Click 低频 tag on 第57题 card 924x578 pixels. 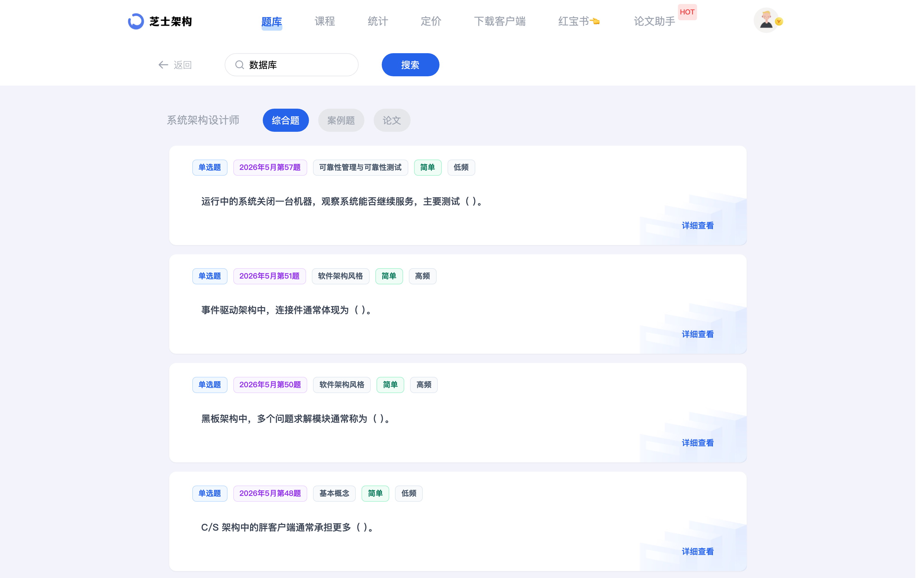click(461, 167)
